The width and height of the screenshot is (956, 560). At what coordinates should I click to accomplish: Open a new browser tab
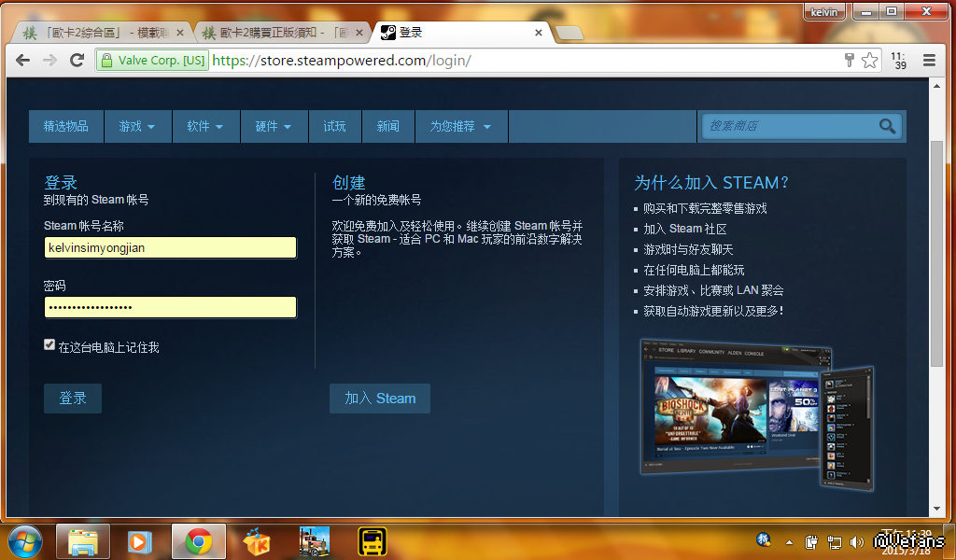point(569,33)
